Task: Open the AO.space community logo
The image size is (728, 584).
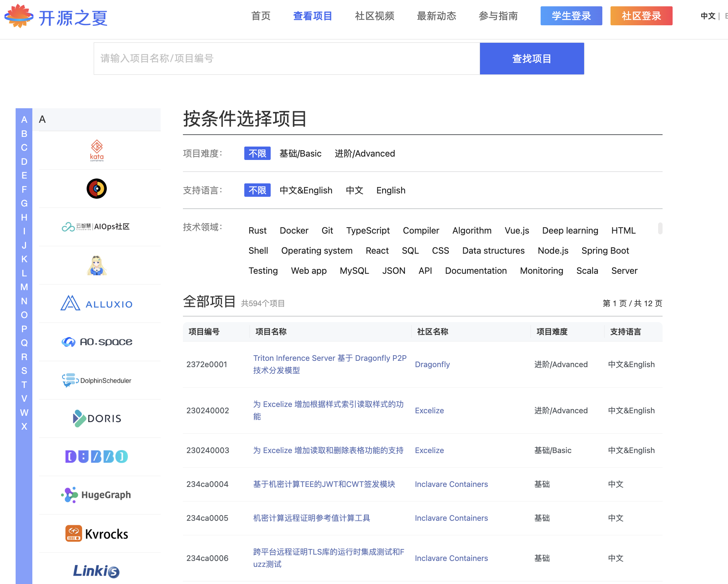Action: pos(97,342)
